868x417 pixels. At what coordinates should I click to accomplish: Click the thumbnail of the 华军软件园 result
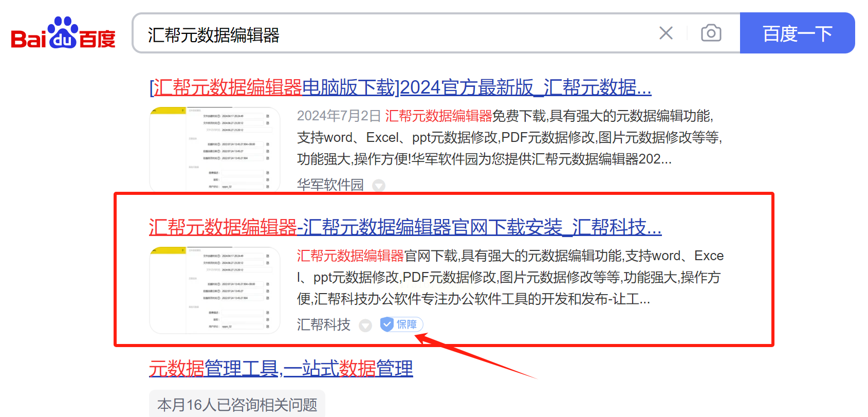(x=215, y=149)
